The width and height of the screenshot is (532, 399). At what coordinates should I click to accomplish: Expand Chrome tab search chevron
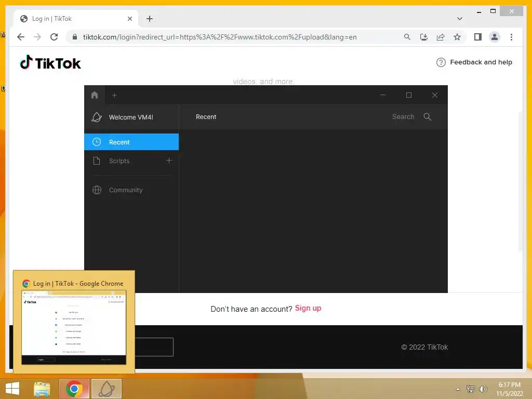point(460,19)
